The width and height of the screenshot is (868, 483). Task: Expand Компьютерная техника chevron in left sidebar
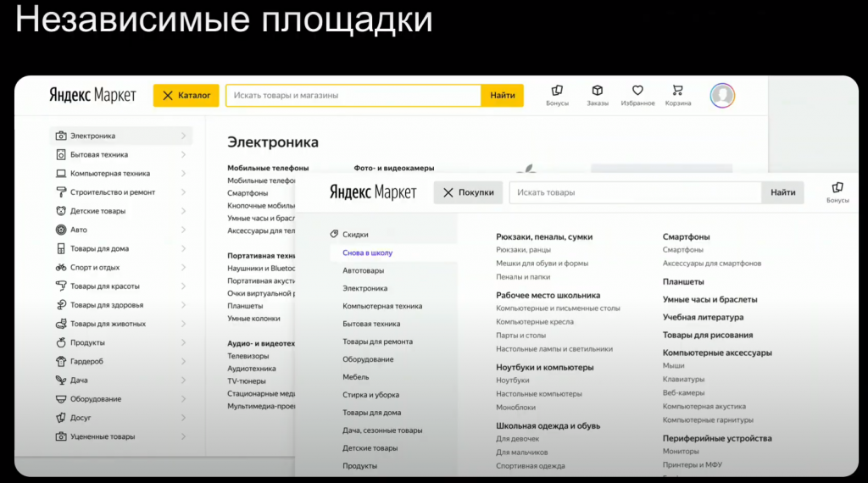point(183,173)
